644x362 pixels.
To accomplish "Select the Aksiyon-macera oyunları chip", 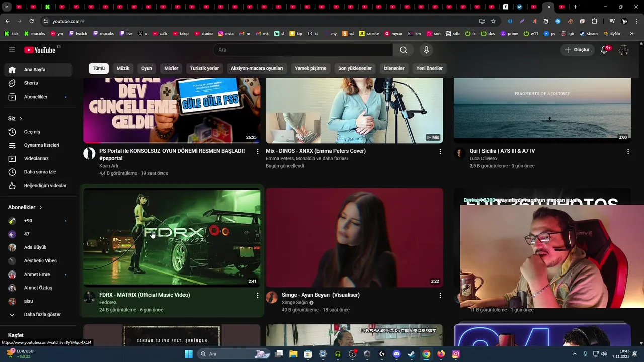I will pyautogui.click(x=257, y=68).
